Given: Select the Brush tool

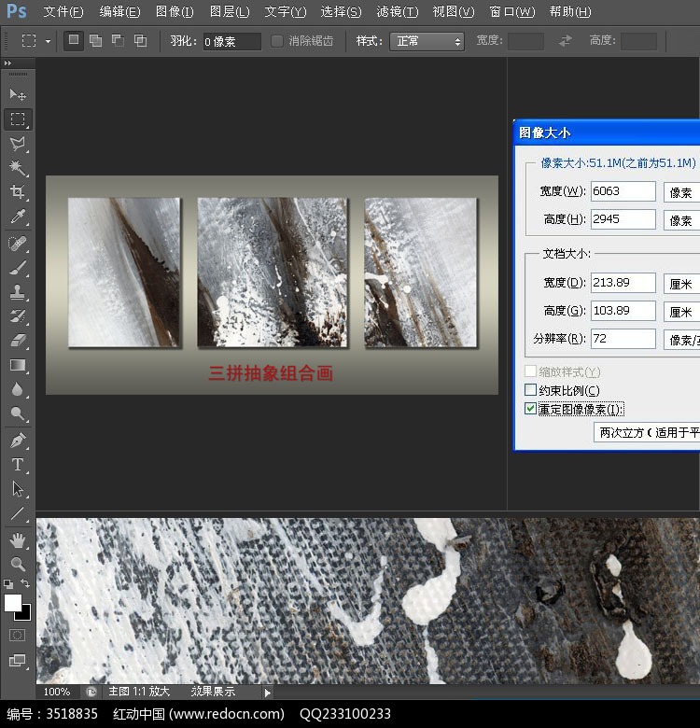Looking at the screenshot, I should click(18, 268).
